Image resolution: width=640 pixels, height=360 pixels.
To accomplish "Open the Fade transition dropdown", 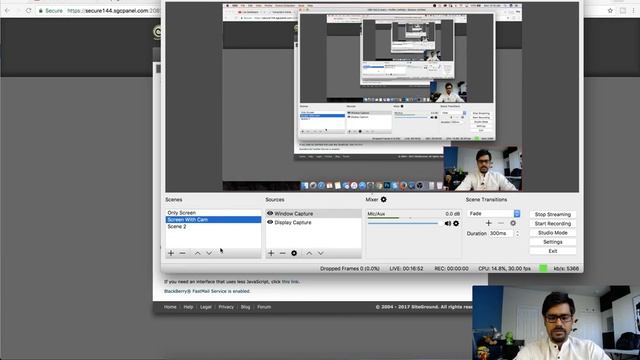I will click(493, 213).
